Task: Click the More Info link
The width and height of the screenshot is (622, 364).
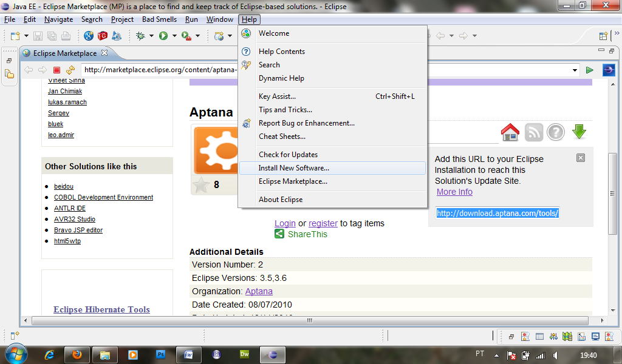Action: pyautogui.click(x=454, y=192)
